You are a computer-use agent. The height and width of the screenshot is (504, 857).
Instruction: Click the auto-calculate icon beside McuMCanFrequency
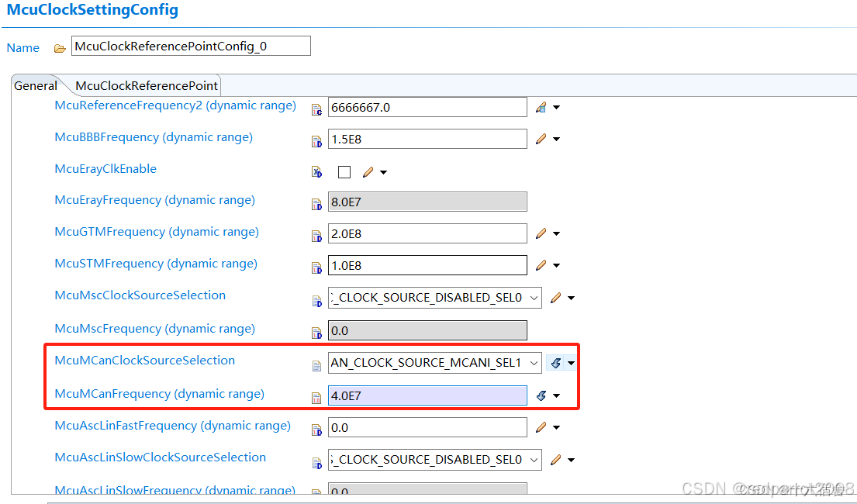tap(541, 395)
